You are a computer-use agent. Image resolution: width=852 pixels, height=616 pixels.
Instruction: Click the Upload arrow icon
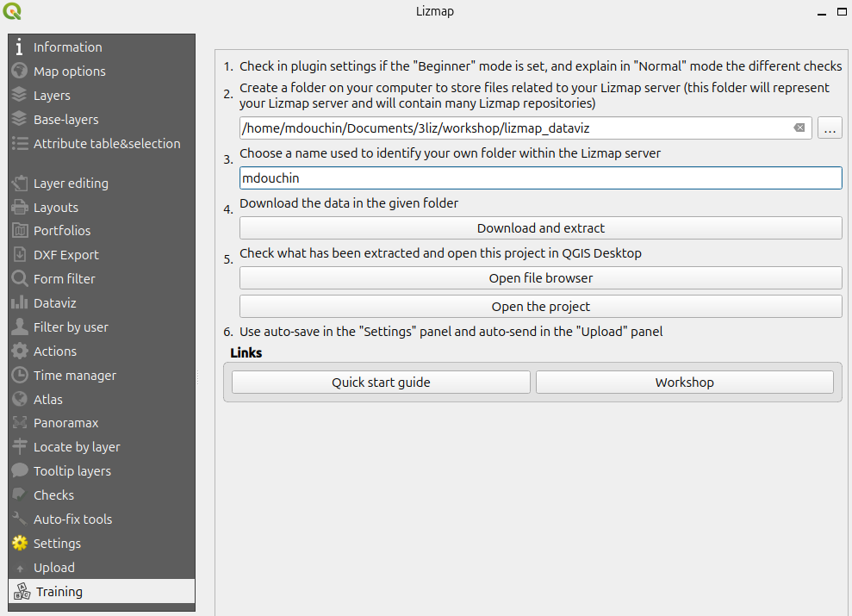tap(20, 569)
